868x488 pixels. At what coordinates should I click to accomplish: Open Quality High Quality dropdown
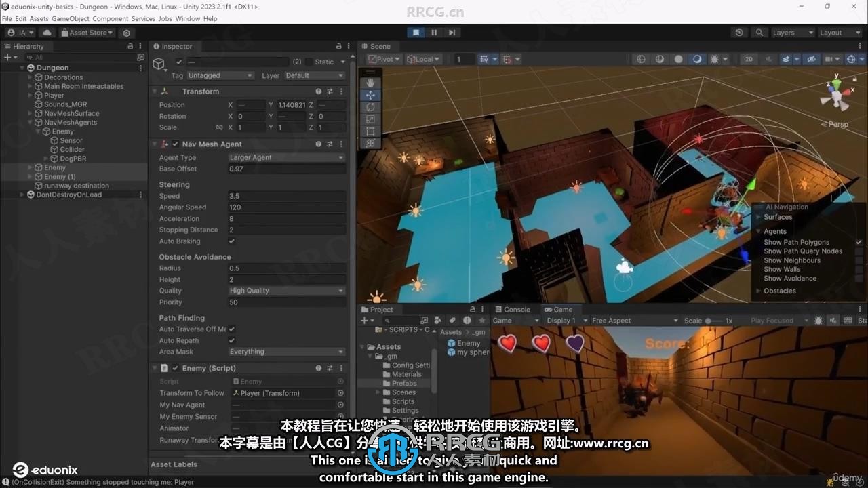coord(287,291)
